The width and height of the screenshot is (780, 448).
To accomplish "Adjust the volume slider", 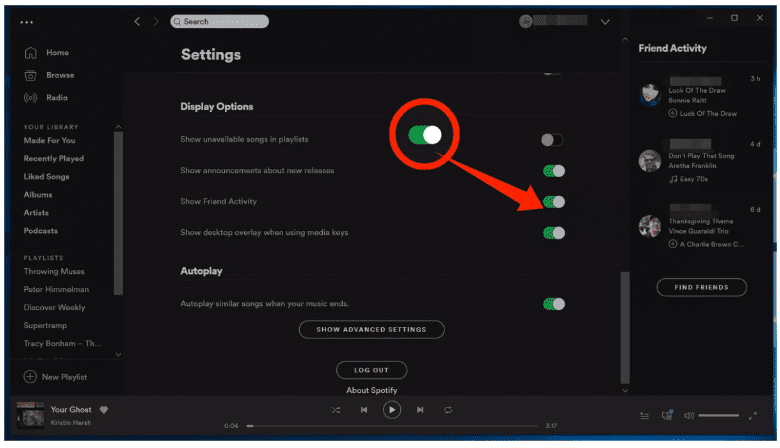I will coord(718,416).
